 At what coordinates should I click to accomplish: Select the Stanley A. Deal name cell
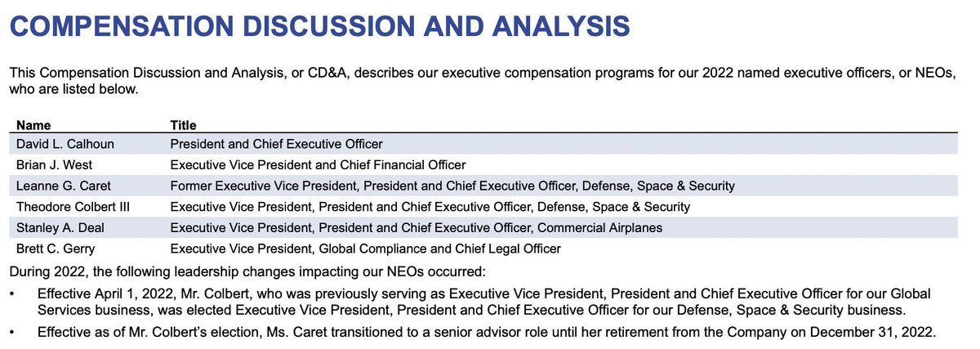(x=56, y=228)
